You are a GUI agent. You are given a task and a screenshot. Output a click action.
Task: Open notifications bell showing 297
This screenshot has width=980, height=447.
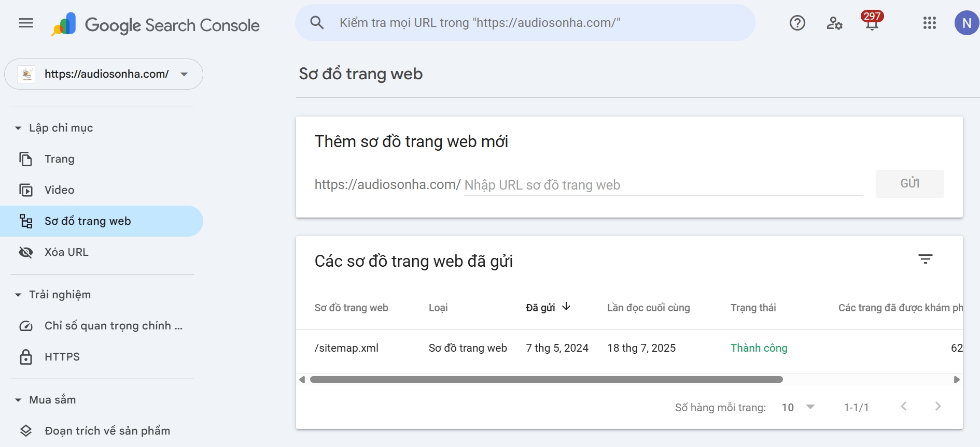(x=872, y=23)
